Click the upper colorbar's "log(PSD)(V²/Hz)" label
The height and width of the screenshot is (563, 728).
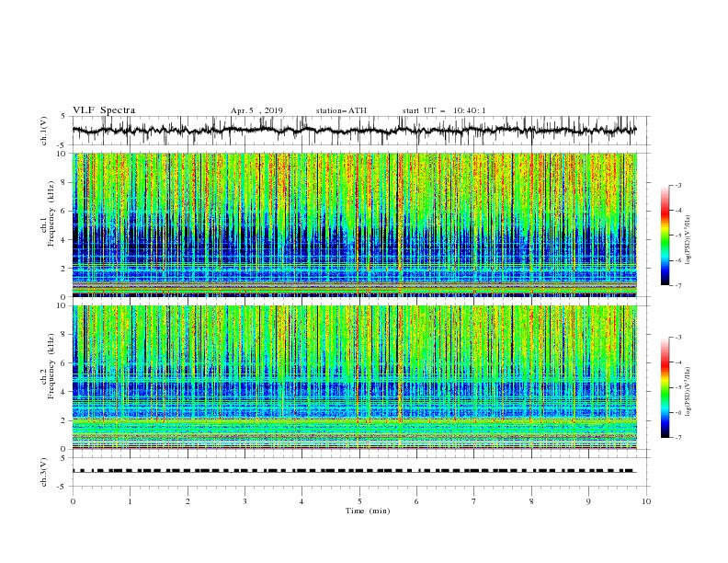tap(688, 240)
